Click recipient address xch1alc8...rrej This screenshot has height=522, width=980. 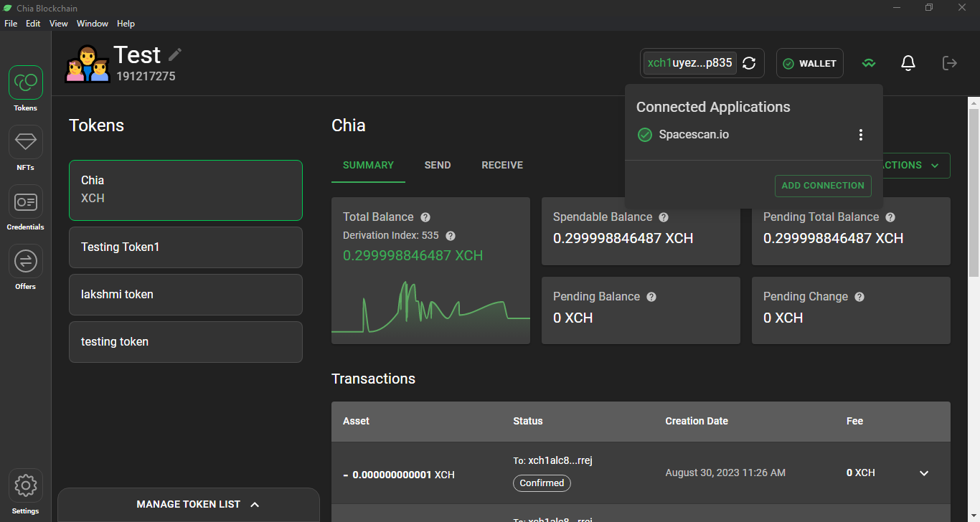coord(560,461)
